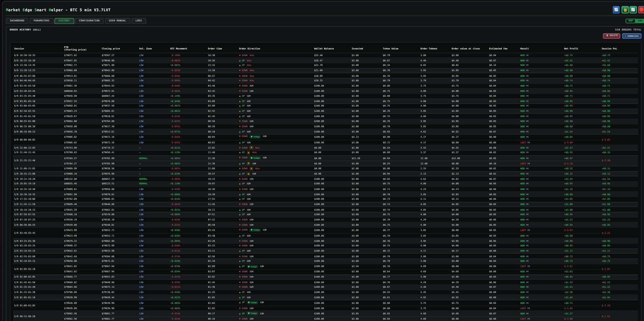This screenshot has height=321, width=644.
Task: Click the Closing price column header
Action: pos(111,49)
